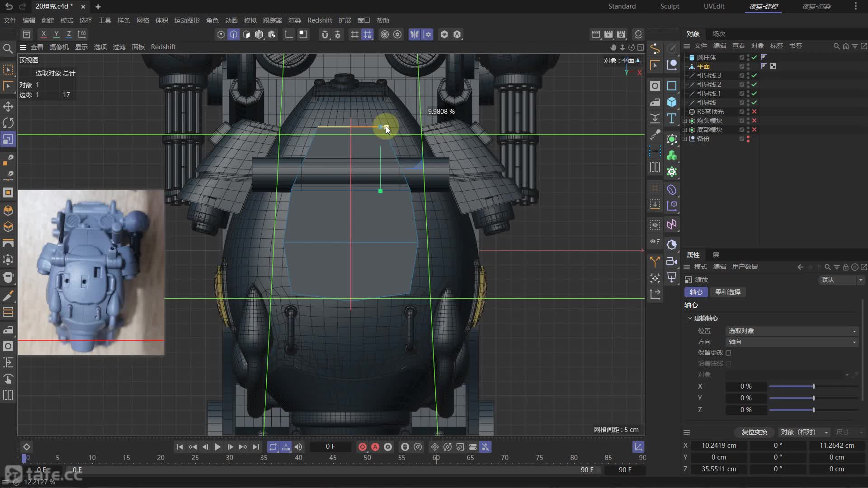
Task: Open the 场次 tab in object manager
Action: click(718, 34)
